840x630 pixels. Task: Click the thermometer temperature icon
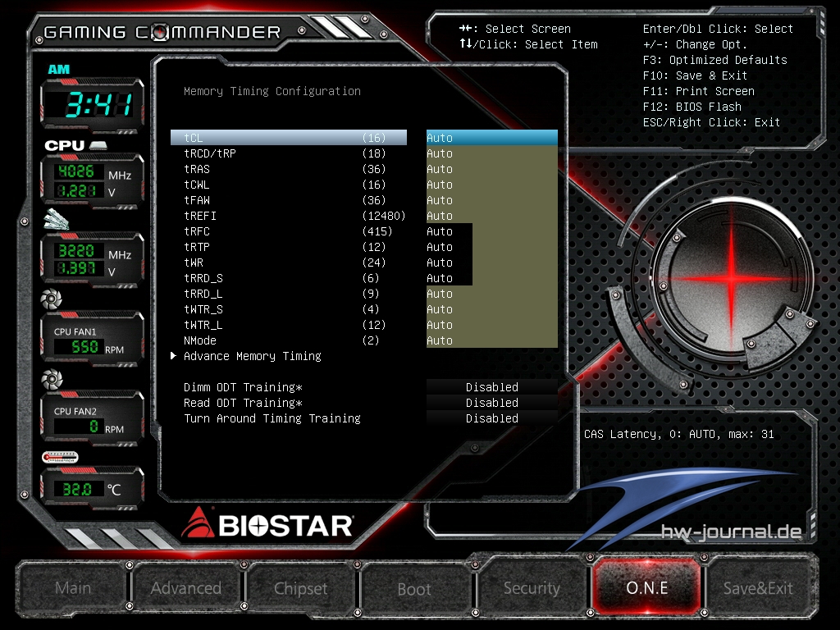60,457
